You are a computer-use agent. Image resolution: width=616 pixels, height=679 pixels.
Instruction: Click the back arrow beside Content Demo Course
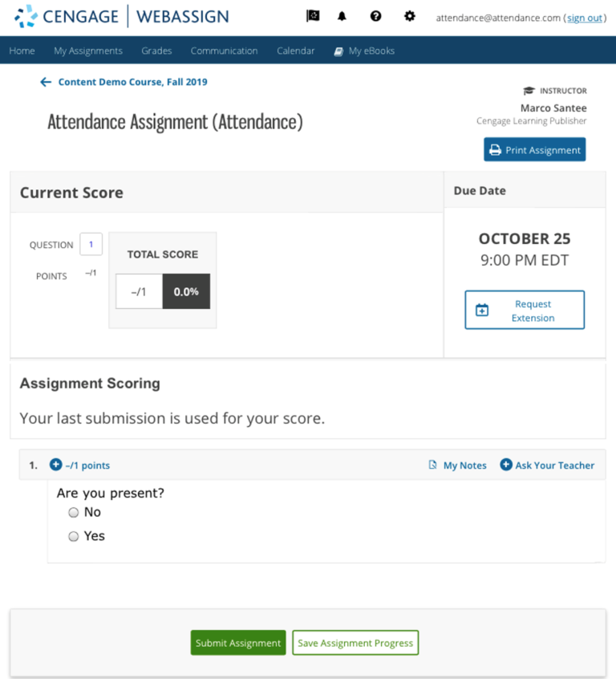click(x=46, y=81)
